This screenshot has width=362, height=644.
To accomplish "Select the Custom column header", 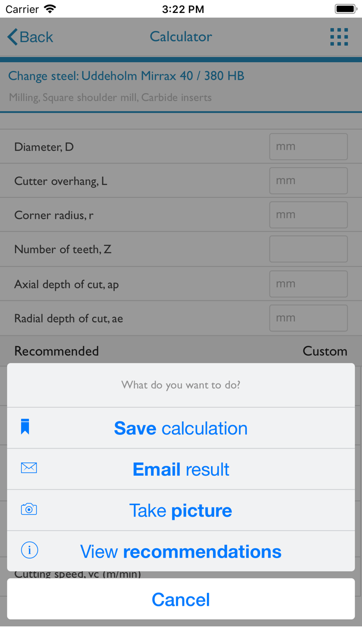I will click(325, 351).
